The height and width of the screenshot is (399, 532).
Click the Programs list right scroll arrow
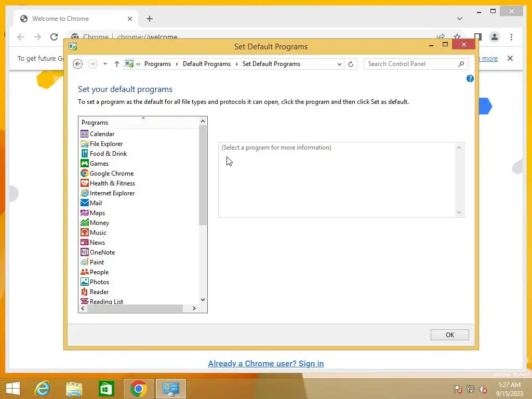tap(194, 308)
